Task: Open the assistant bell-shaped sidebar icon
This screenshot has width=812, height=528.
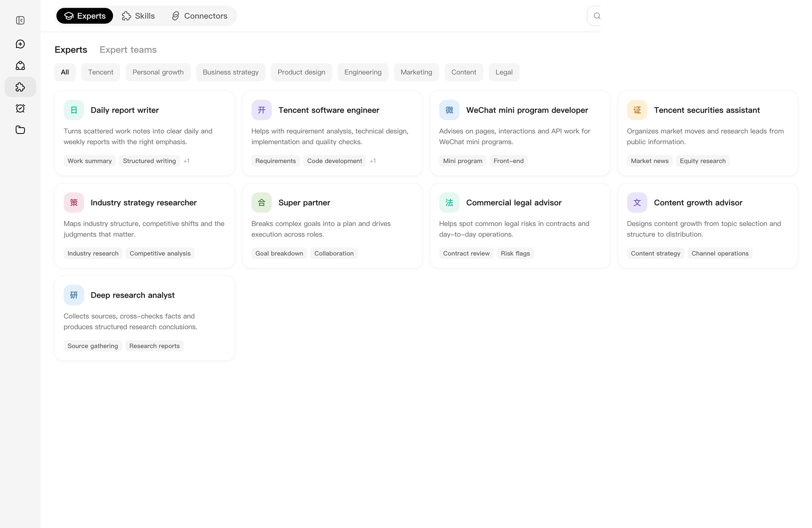Action: 20,66
